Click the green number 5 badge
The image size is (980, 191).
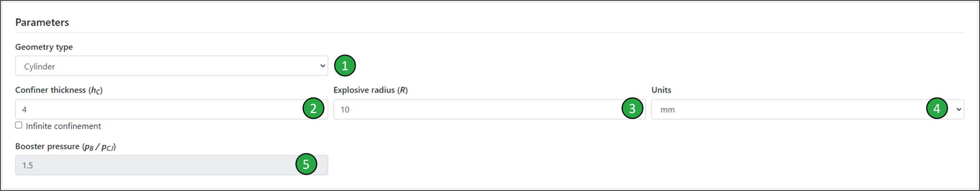tap(306, 165)
